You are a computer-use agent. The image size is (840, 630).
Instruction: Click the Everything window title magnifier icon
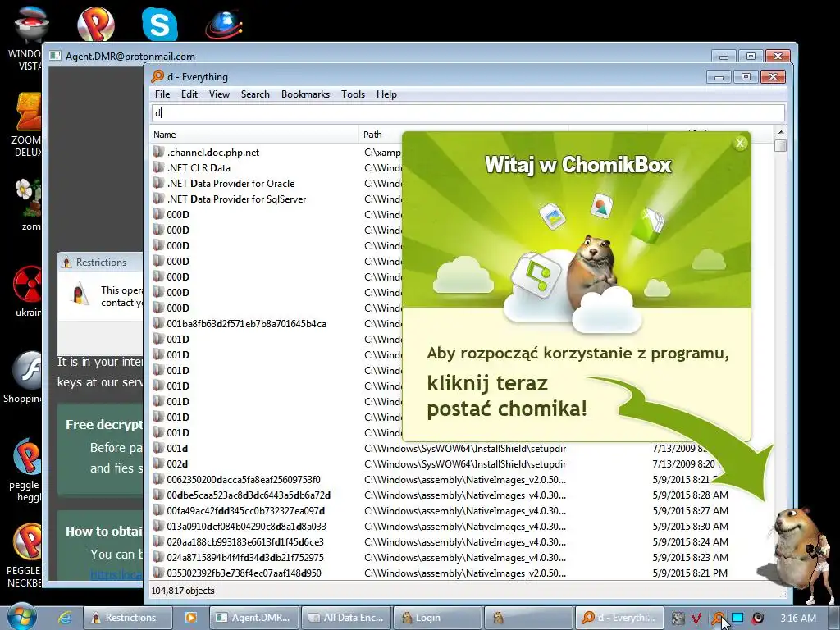[x=157, y=76]
